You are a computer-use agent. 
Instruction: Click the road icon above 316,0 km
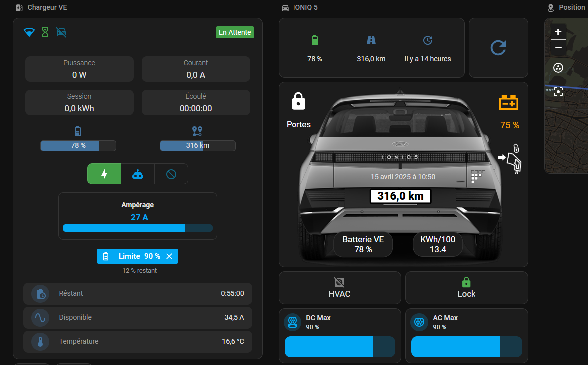pyautogui.click(x=371, y=40)
